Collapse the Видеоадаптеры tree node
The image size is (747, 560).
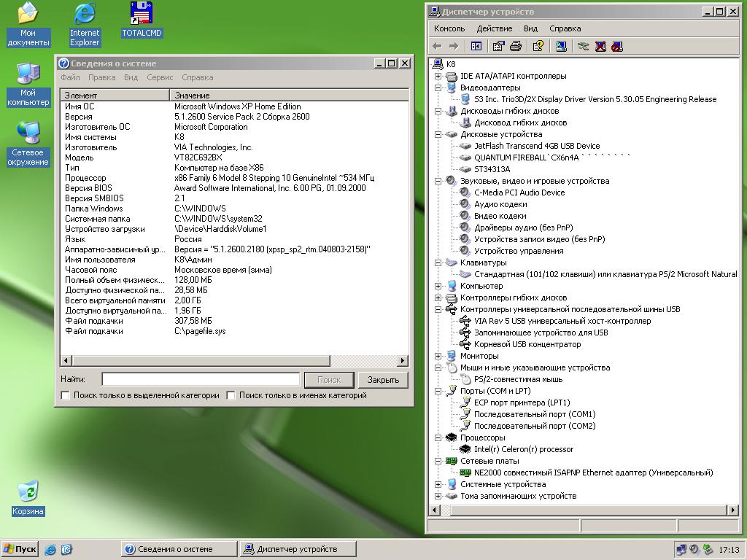[x=438, y=87]
